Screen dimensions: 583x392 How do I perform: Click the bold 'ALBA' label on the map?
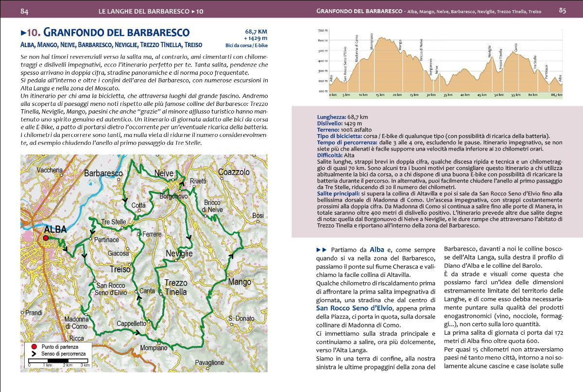pos(55,230)
